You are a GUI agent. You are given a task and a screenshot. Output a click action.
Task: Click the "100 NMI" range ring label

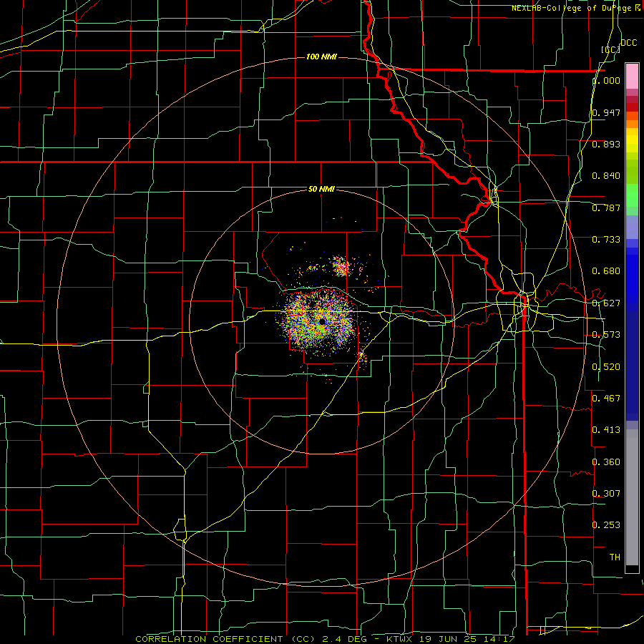pyautogui.click(x=321, y=57)
